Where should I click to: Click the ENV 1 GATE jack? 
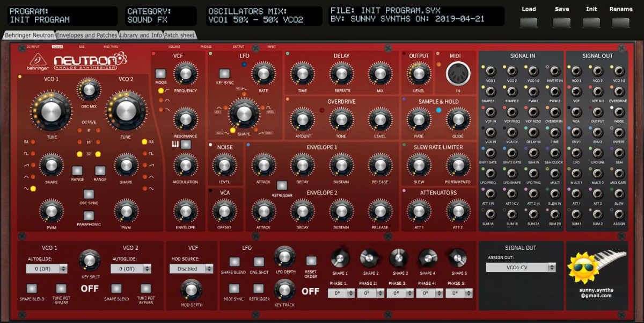(x=489, y=153)
